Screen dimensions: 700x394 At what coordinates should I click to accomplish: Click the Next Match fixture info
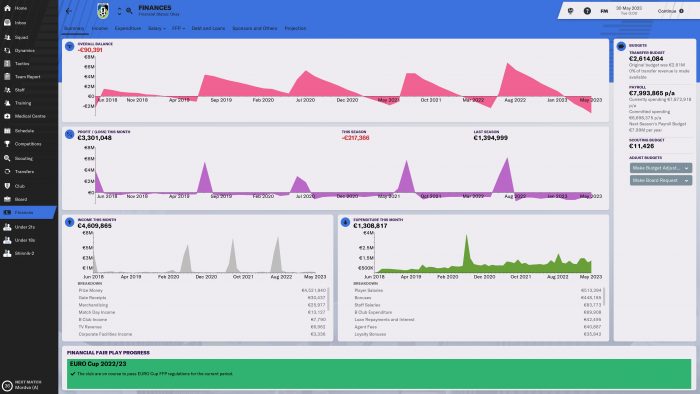(28, 385)
